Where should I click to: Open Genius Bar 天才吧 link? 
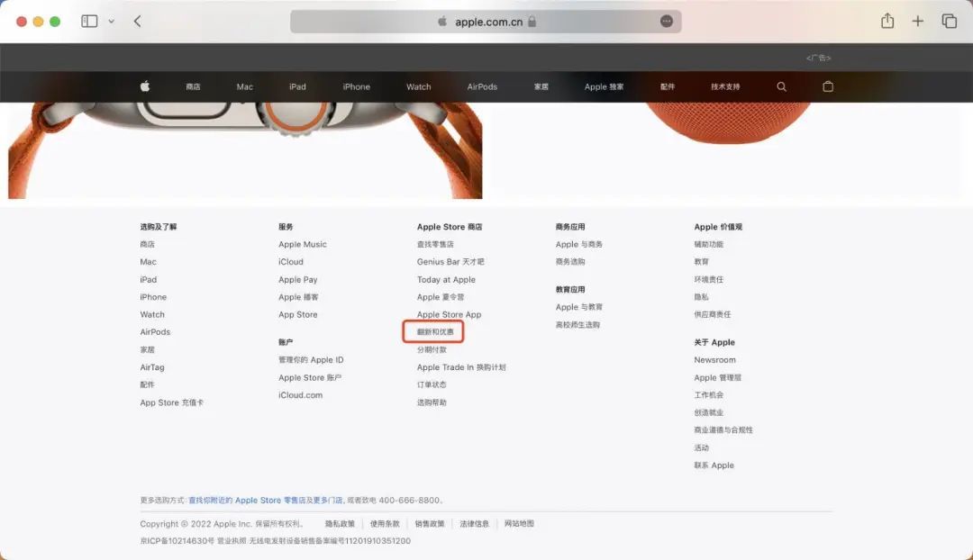pyautogui.click(x=450, y=262)
